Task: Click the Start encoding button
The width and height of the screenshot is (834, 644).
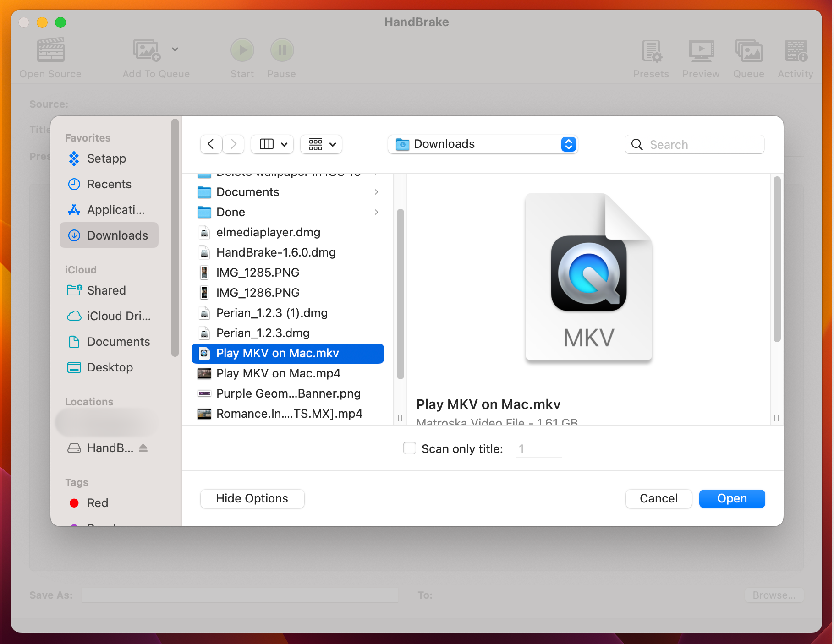Action: [242, 50]
